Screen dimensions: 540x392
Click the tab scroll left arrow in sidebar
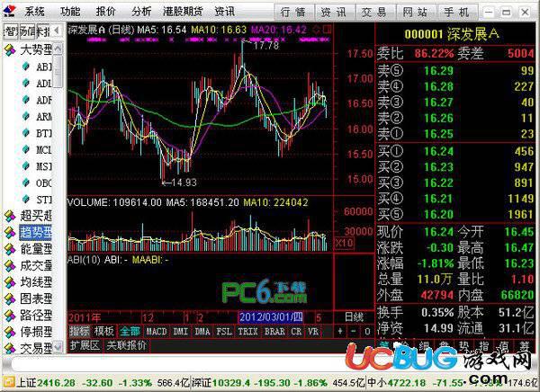(58, 31)
